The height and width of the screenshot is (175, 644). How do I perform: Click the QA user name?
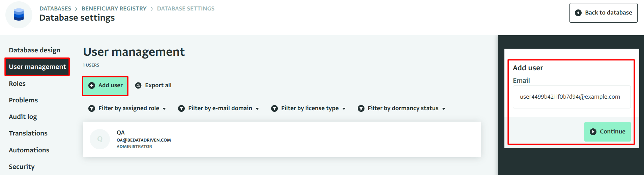121,132
